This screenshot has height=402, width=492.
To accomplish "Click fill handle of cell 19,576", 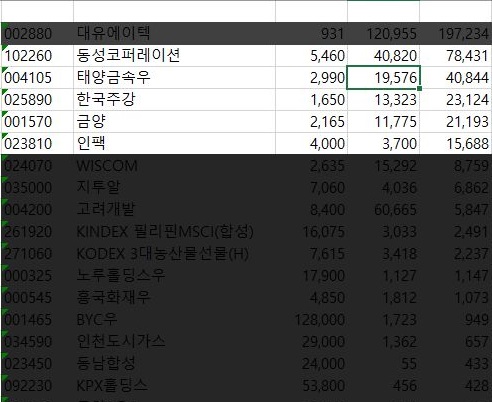I will 419,88.
